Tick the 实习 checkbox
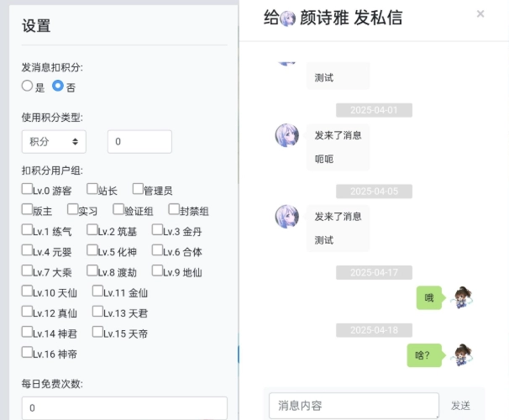The width and height of the screenshot is (509, 420). click(x=73, y=209)
